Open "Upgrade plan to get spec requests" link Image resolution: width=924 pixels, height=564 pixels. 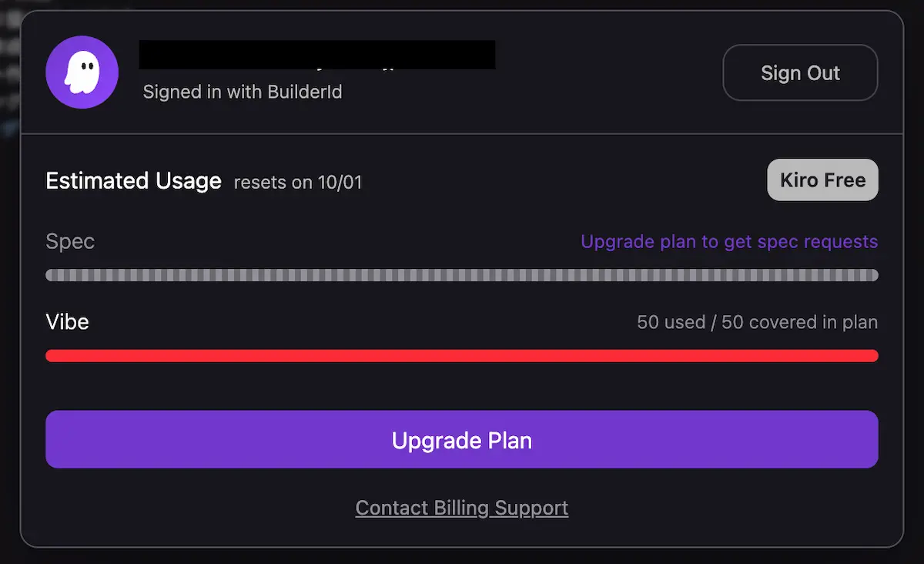728,242
